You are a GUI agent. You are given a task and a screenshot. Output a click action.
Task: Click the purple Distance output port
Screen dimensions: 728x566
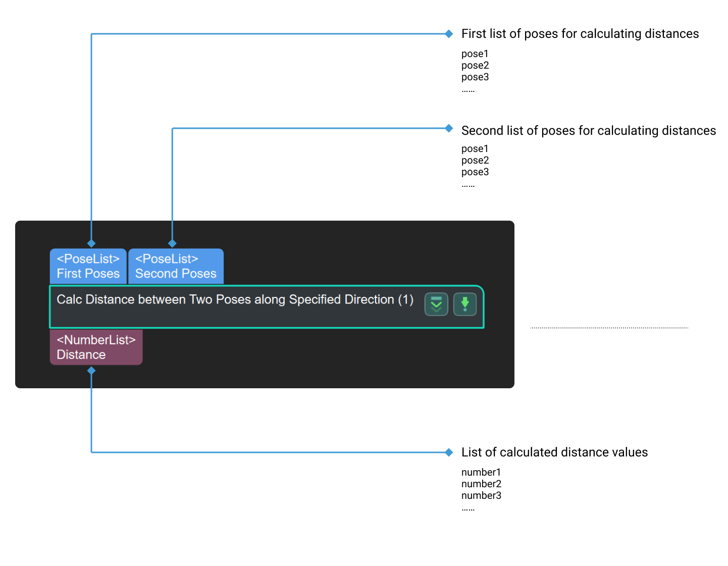tap(95, 347)
